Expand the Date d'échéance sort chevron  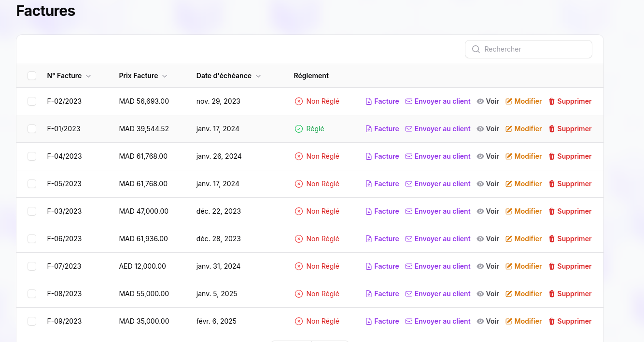coord(258,76)
